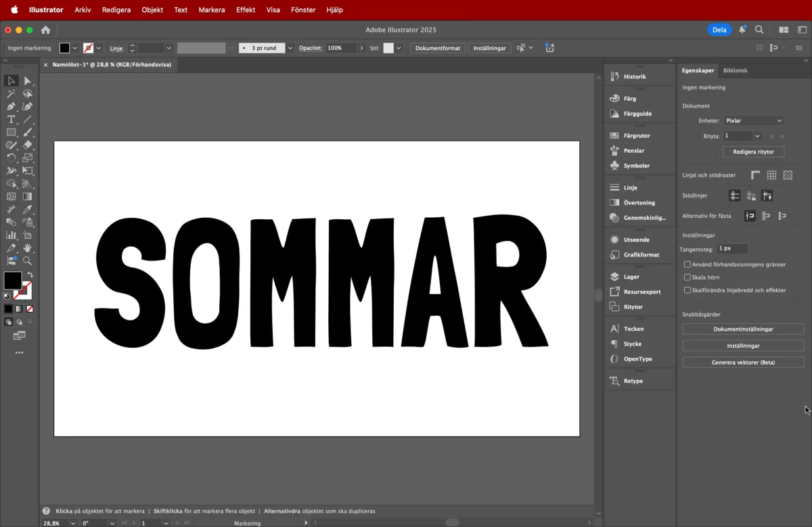The image size is (812, 527).
Task: Enable Skalförändra linjebredd och effekter checkbox
Action: [x=687, y=290]
